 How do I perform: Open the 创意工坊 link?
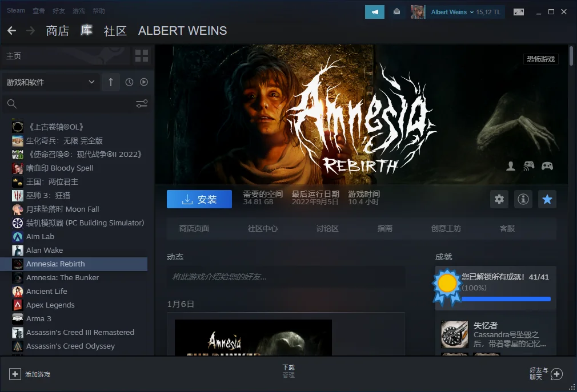[x=446, y=228]
